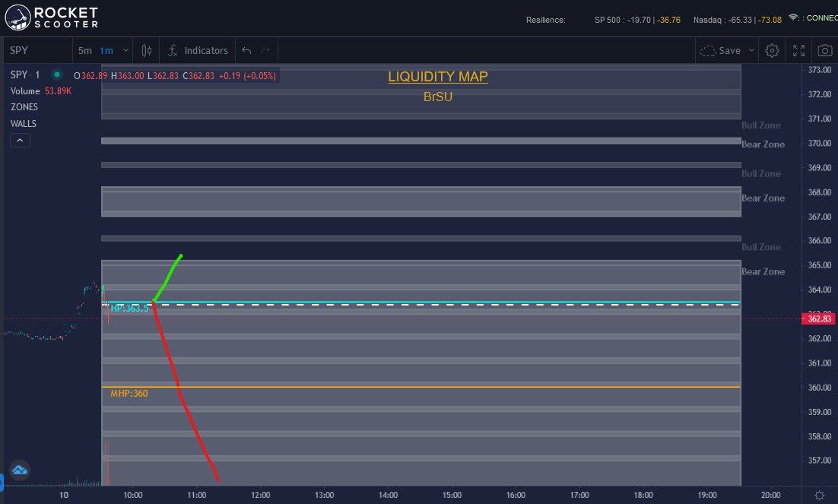Take a chart snapshot with camera icon
The width and height of the screenshot is (838, 504).
click(824, 50)
